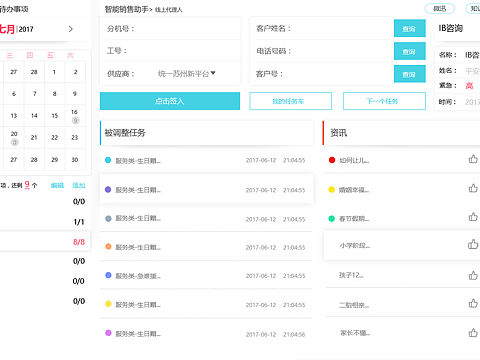This screenshot has width=480, height=360.
Task: Like the 家长不 news item
Action: coord(473,333)
